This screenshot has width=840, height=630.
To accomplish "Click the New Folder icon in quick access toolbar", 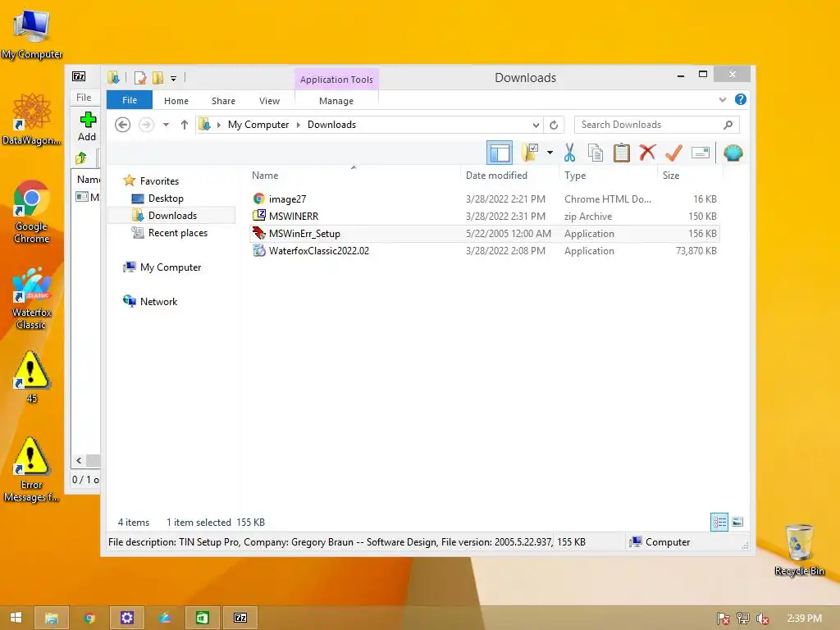I will click(157, 78).
